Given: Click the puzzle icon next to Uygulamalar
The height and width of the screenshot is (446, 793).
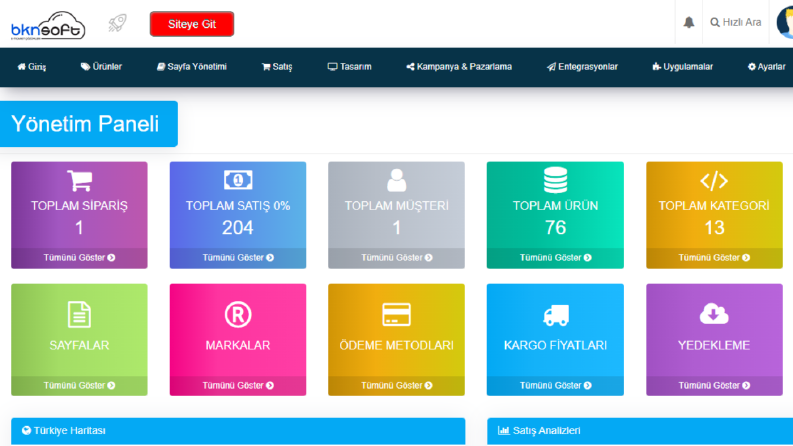Looking at the screenshot, I should [656, 67].
